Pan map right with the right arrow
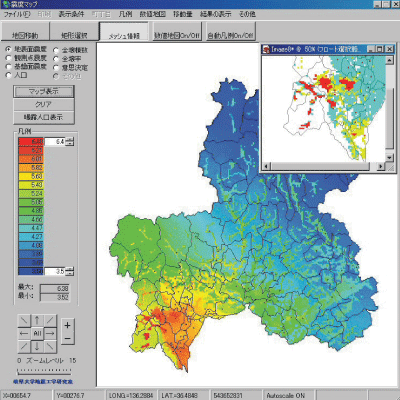 [x=50, y=333]
